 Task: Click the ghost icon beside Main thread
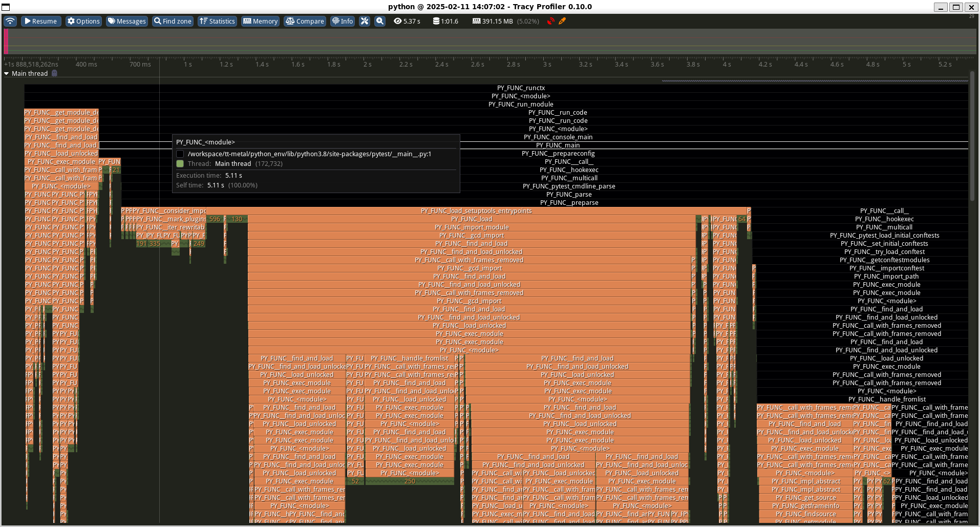(54, 73)
